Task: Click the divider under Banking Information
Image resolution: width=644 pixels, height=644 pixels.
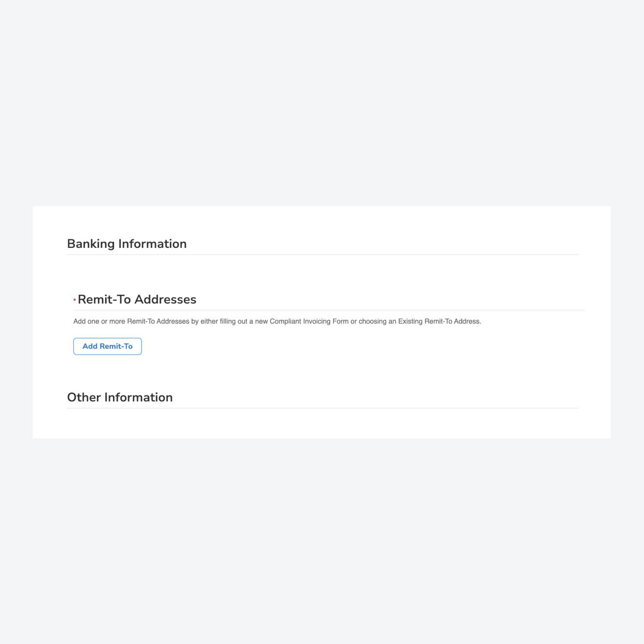Action: click(x=322, y=255)
